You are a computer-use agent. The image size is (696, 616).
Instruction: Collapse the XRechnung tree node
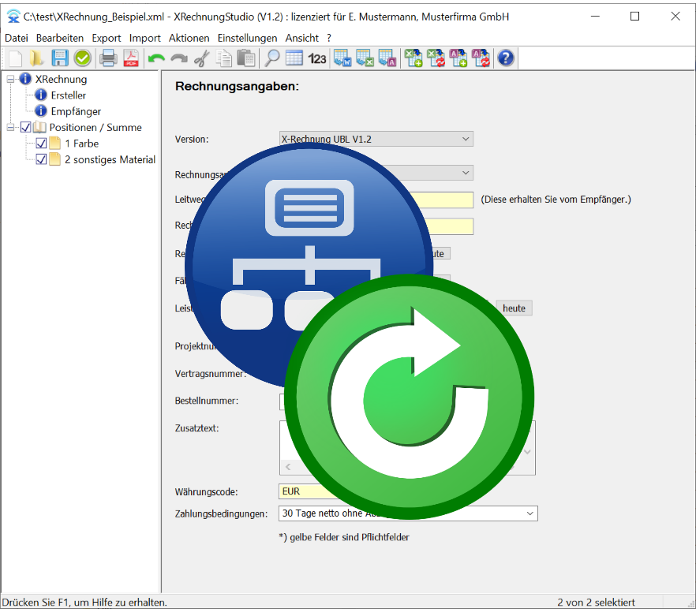click(11, 80)
